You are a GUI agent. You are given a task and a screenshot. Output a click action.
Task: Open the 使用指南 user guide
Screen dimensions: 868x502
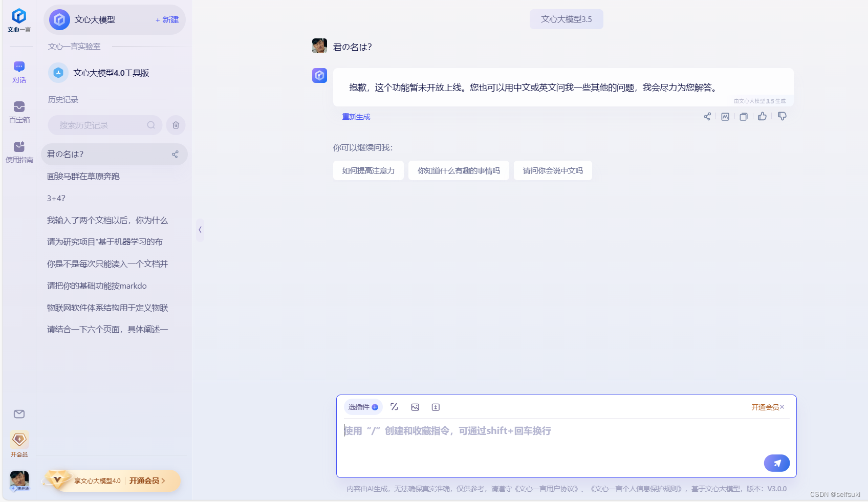19,152
